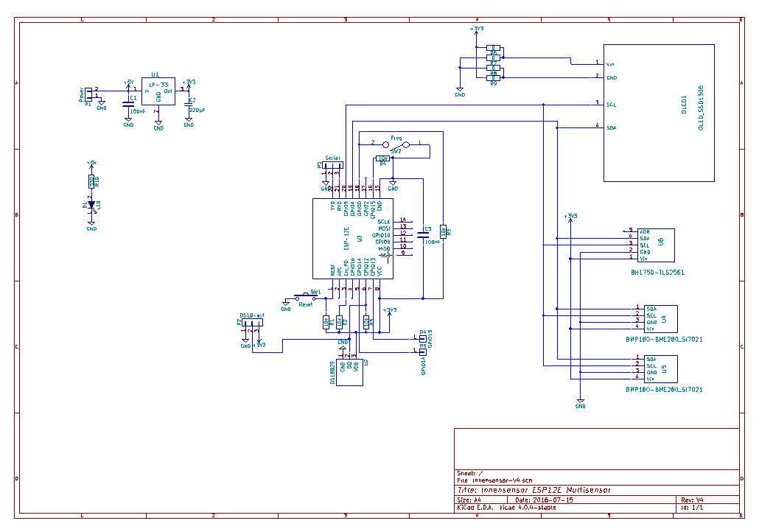Click capacitor C3 symbol
This screenshot has width=759, height=532.
coord(423,235)
